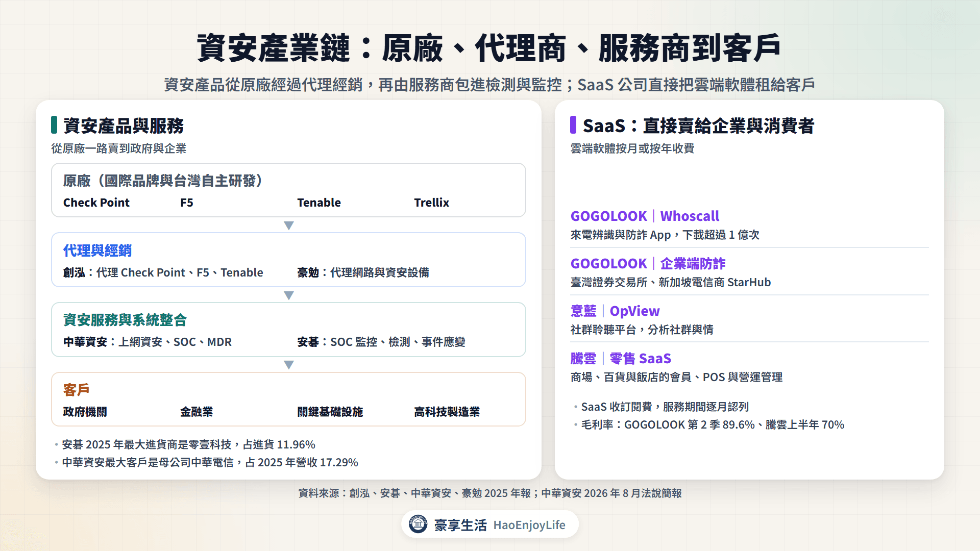980x551 pixels.
Task: Click the 商場、百貨與飯店的會員 description
Action: [x=677, y=377]
